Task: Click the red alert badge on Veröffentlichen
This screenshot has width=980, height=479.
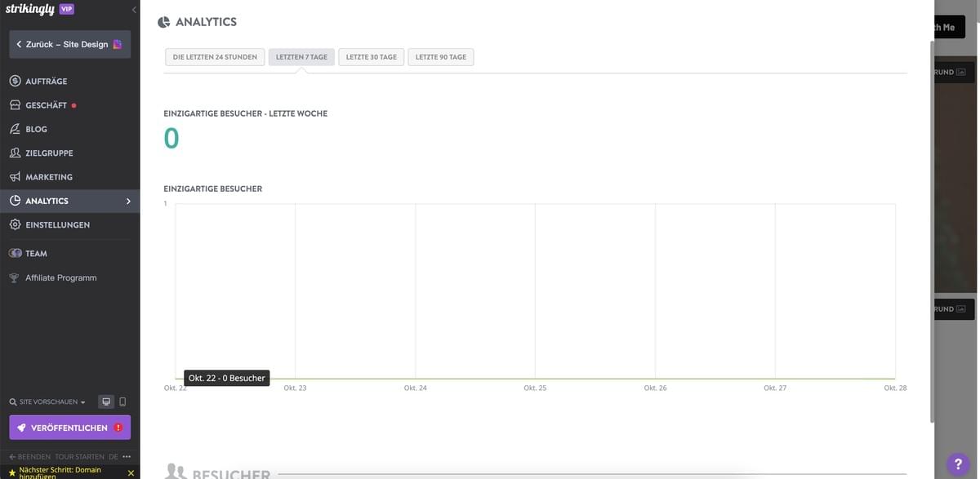Action: [118, 428]
